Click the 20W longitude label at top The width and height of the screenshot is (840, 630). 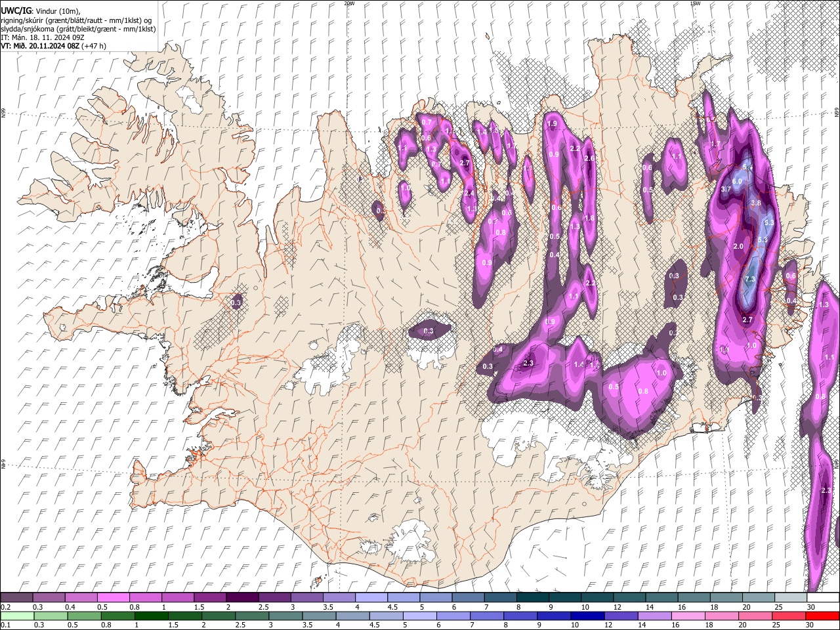click(349, 3)
